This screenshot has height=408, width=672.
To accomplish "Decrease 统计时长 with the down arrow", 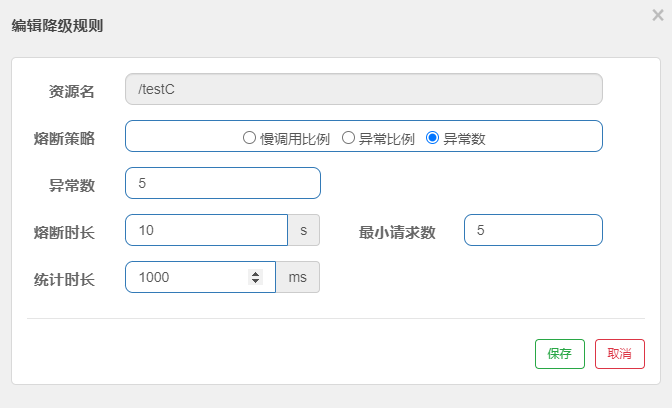I will tap(256, 282).
